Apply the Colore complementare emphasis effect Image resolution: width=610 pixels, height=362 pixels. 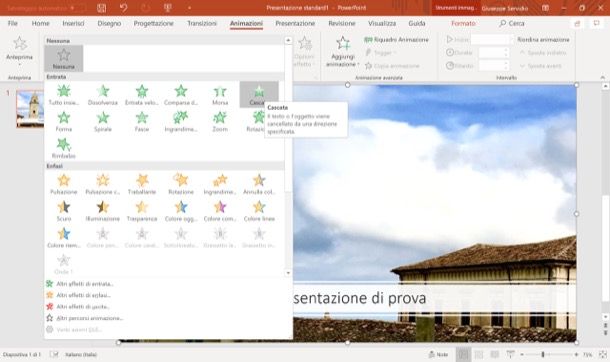click(x=220, y=211)
